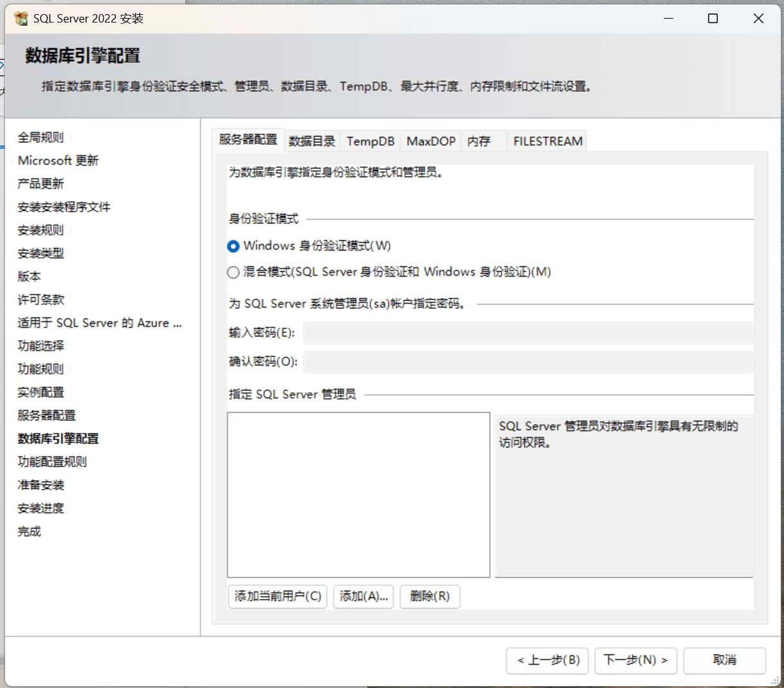The width and height of the screenshot is (784, 688).
Task: Cancel setup with 取消 button
Action: (725, 660)
